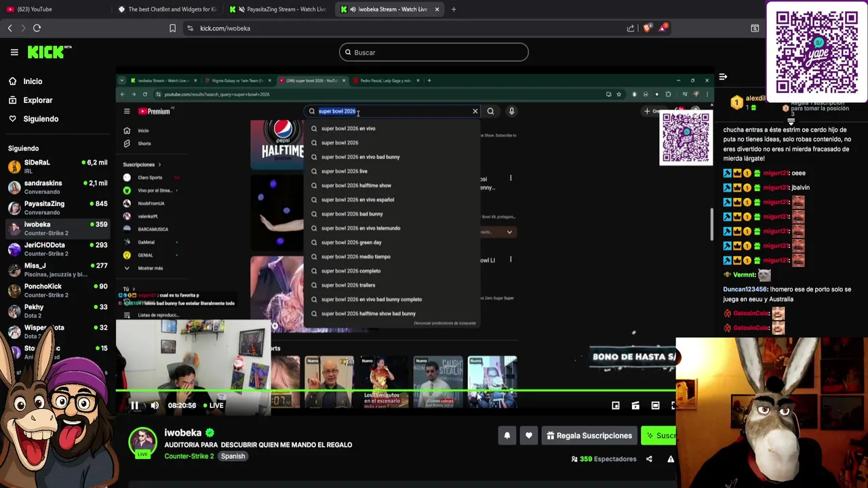This screenshot has width=868, height=488.
Task: Click the Pepsi Halftime video thumbnail
Action: [x=277, y=144]
